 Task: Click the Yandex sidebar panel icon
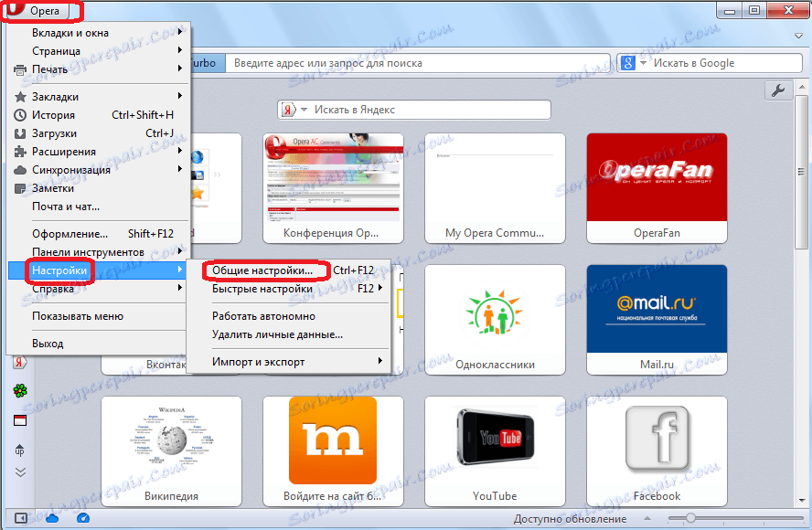20,362
